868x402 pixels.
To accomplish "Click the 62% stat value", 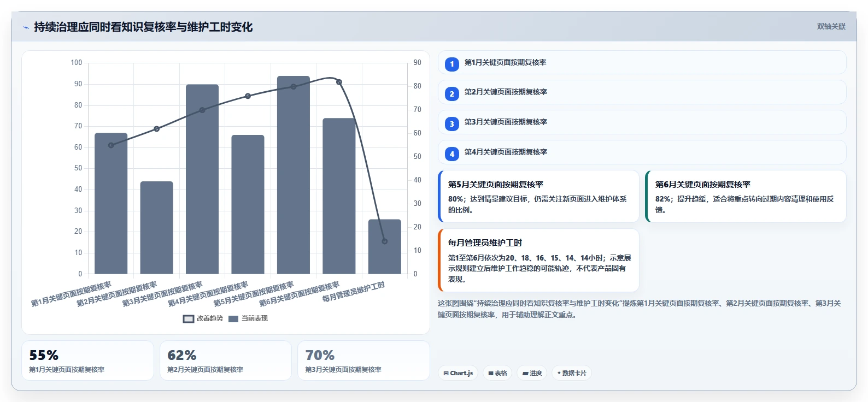I will point(182,356).
